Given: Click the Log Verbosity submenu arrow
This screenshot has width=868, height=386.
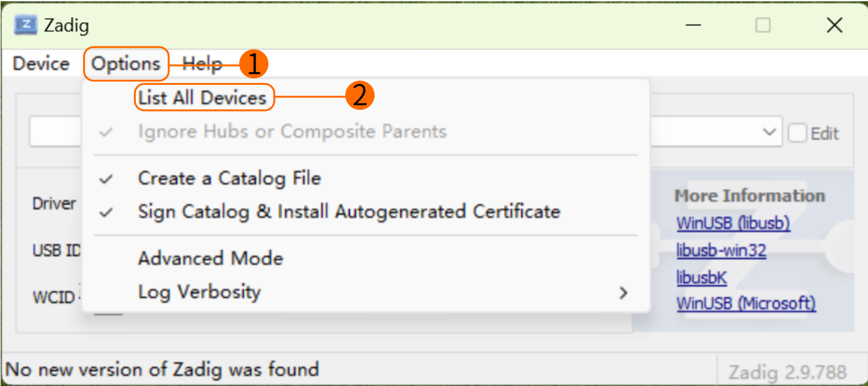Looking at the screenshot, I should pos(624,293).
